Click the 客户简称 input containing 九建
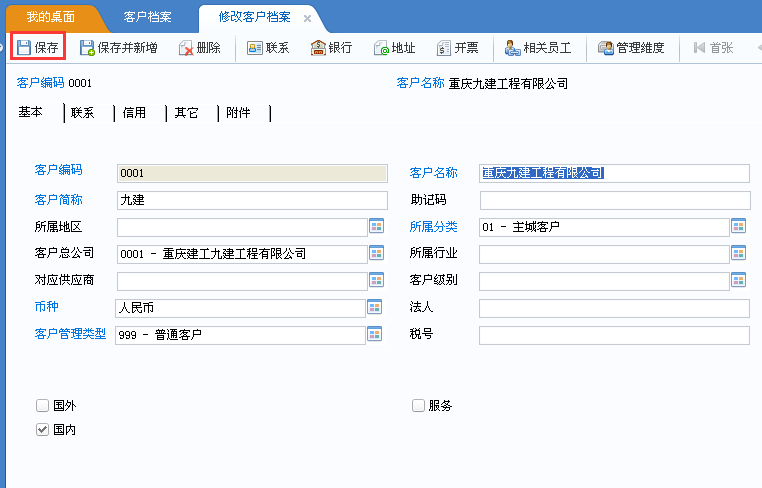The height and width of the screenshot is (488, 762). tap(252, 200)
